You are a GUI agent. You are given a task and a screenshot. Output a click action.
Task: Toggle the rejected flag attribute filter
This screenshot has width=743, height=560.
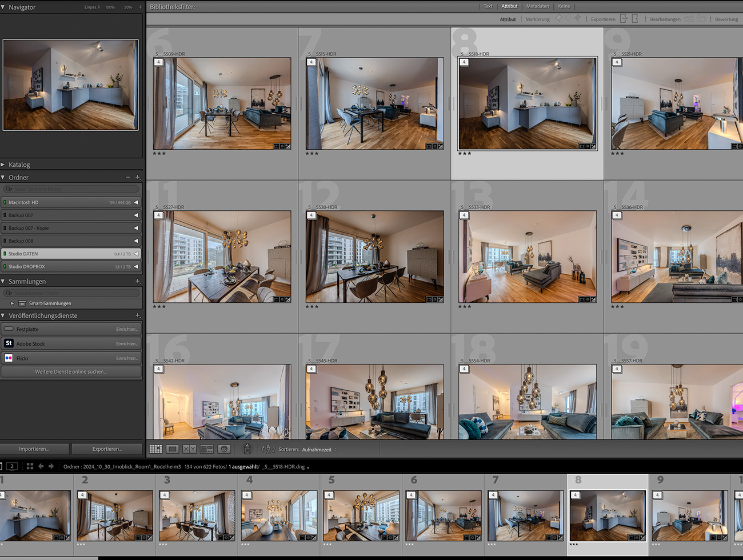(x=577, y=18)
